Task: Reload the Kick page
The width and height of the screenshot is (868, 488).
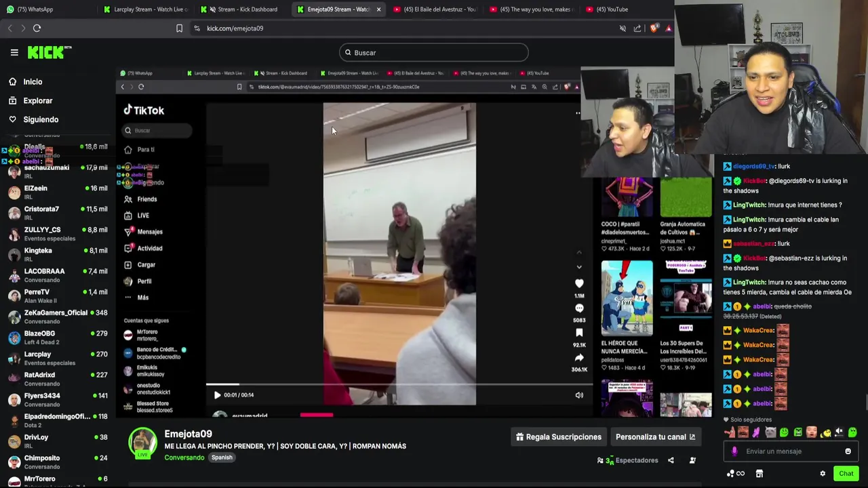Action: 37,28
